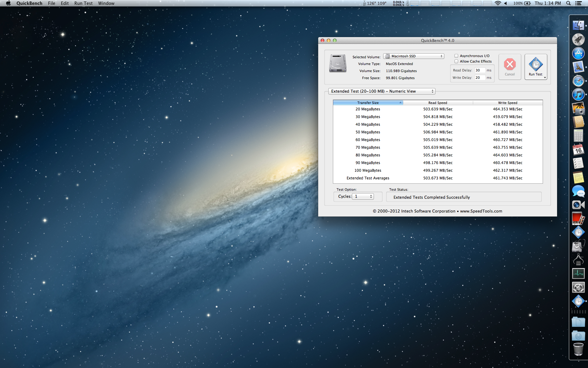Click the disk drive icon in QuickBench
This screenshot has height=368, width=588.
coord(338,63)
